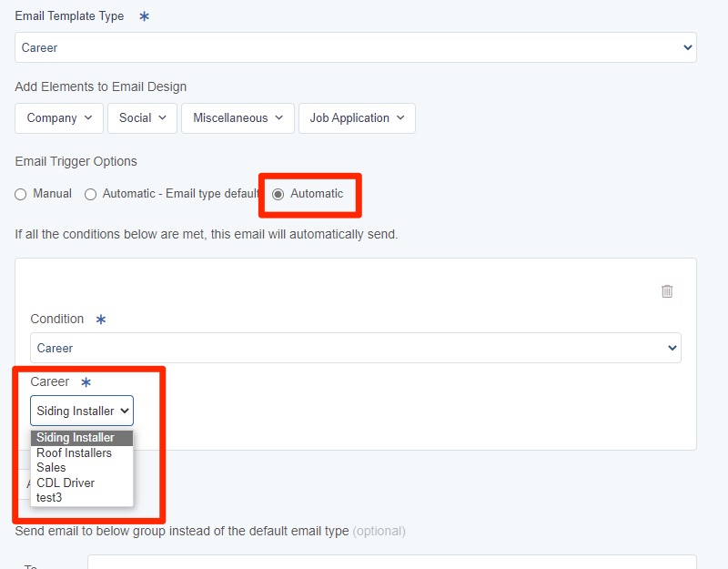Open the Condition dropdown showing Career
The width and height of the screenshot is (728, 569).
tap(355, 348)
